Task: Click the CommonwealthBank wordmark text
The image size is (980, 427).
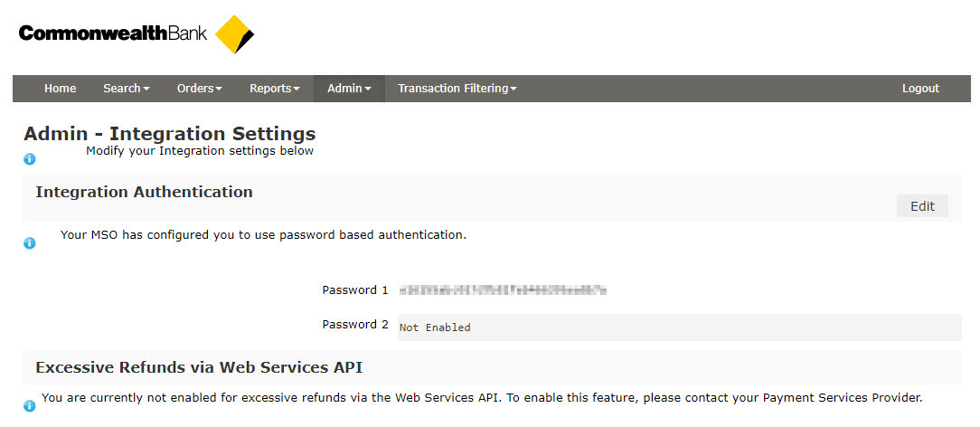Action: [x=112, y=34]
